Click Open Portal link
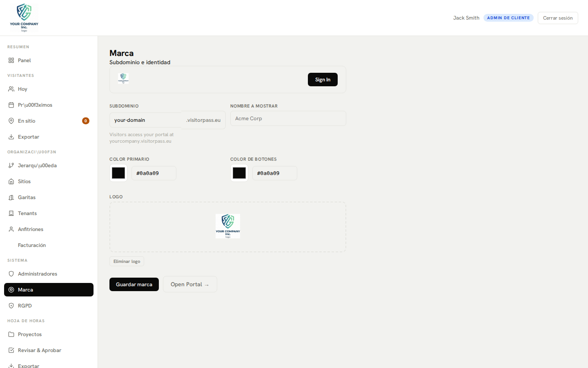Screen dimensions: 588x368 point(189,284)
